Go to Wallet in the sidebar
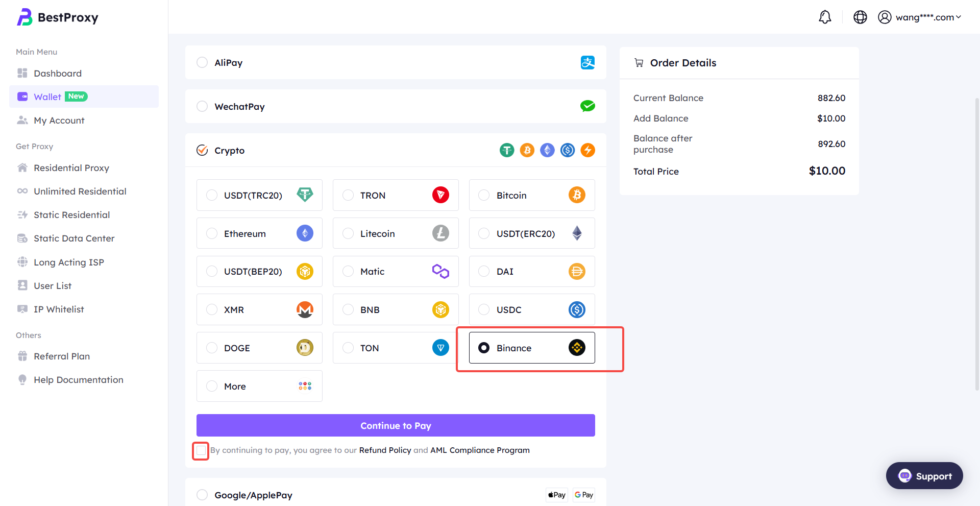 click(84, 97)
